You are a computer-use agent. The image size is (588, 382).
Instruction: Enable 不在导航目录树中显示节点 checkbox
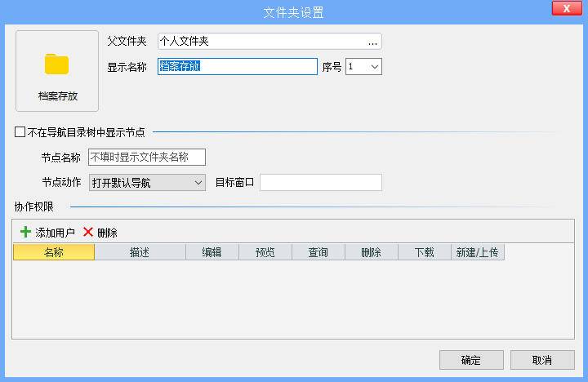click(20, 132)
